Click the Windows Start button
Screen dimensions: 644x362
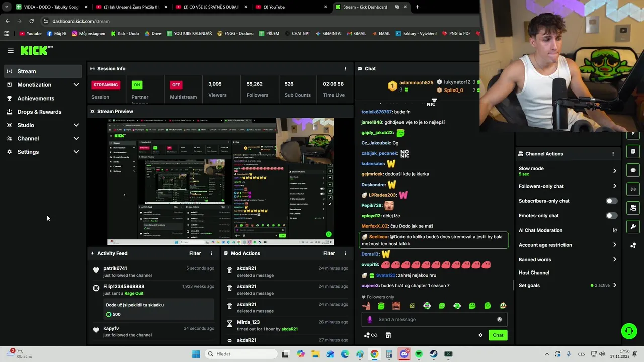196,354
